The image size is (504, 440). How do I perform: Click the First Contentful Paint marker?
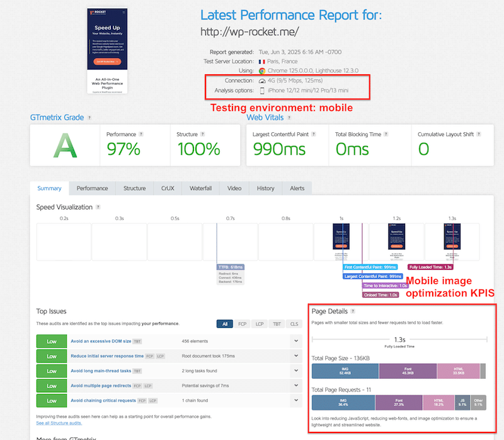click(x=370, y=268)
